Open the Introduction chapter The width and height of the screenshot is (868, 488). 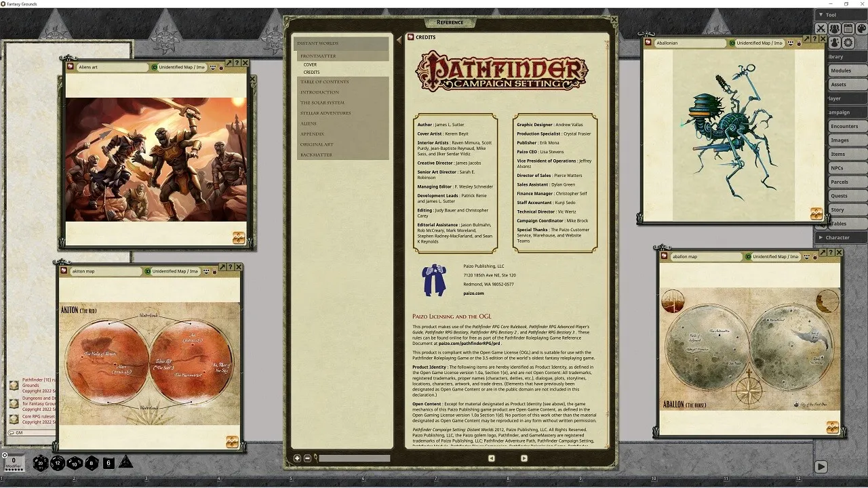tap(342, 92)
